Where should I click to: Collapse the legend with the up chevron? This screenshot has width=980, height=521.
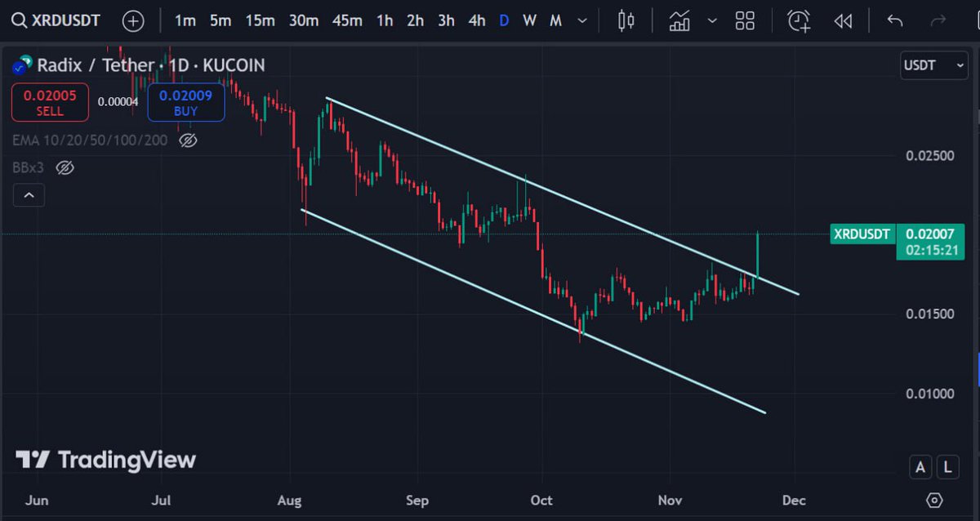pos(28,194)
